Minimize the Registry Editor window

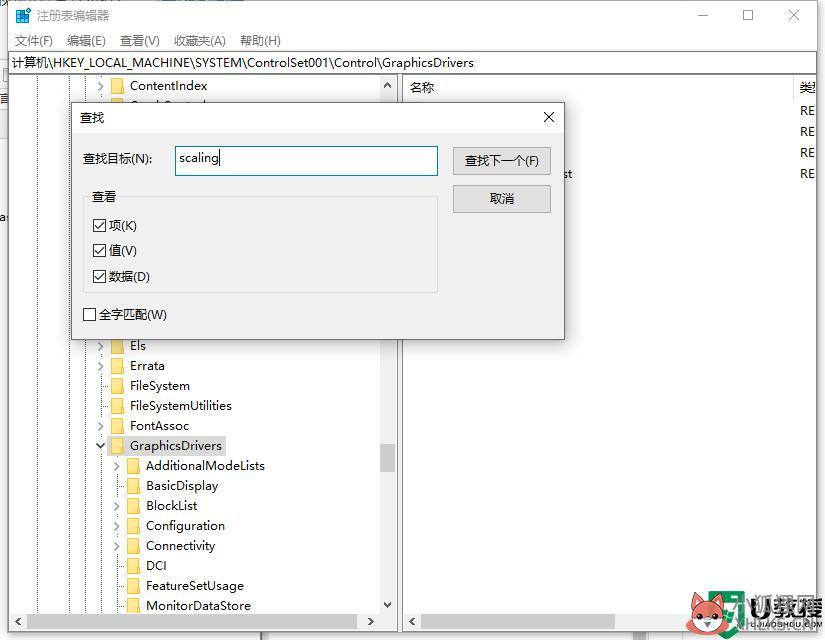tap(702, 15)
